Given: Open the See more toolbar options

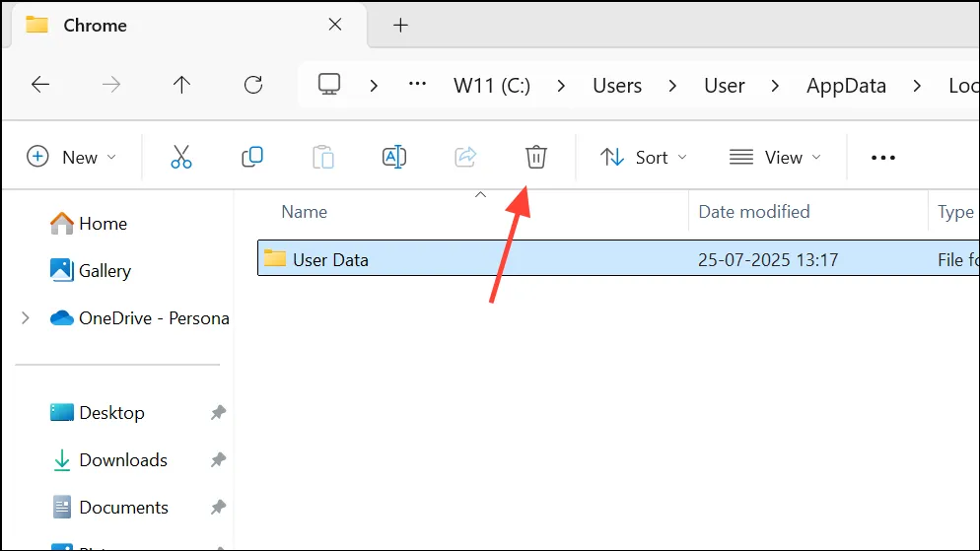Looking at the screenshot, I should 883,158.
